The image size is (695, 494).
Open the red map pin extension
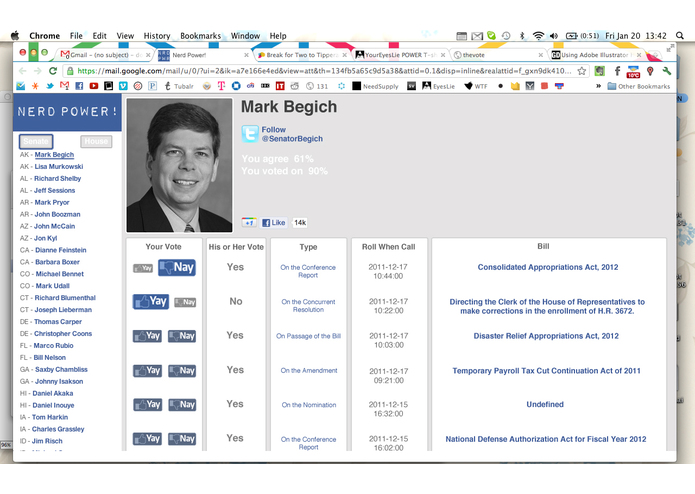[x=650, y=71]
